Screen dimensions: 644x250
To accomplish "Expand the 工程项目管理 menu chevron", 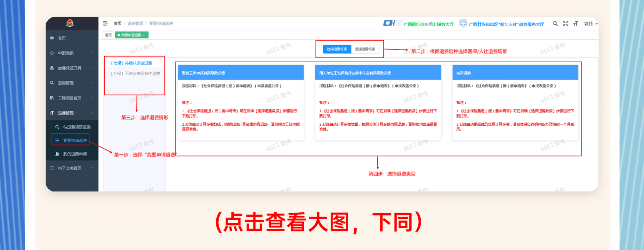I will pos(91,98).
